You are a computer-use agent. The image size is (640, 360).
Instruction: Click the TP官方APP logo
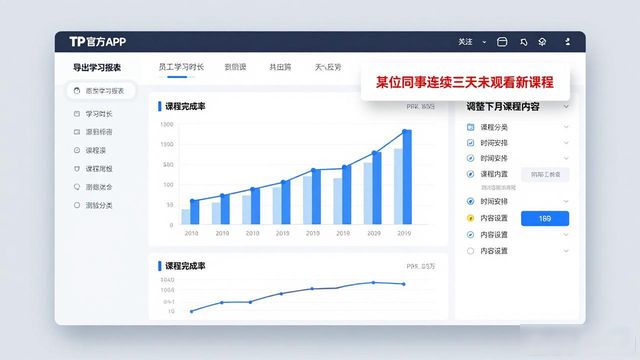(98, 42)
